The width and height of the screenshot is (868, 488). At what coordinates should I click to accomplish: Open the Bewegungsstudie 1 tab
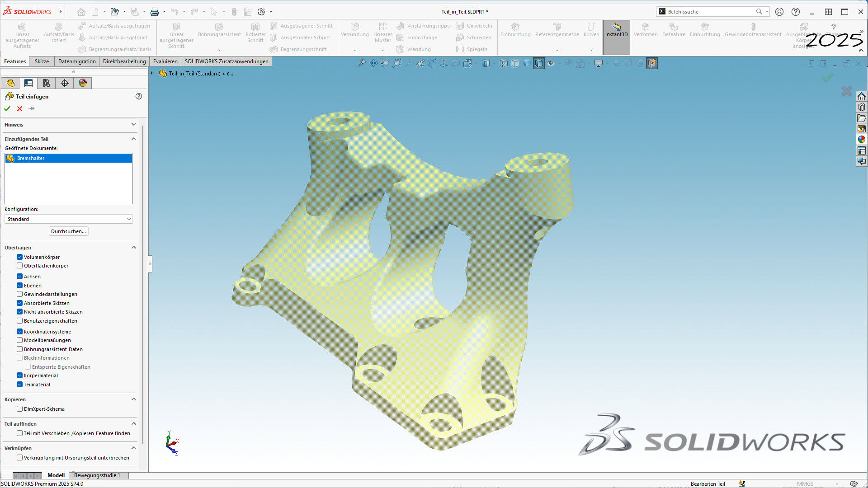pyautogui.click(x=97, y=475)
